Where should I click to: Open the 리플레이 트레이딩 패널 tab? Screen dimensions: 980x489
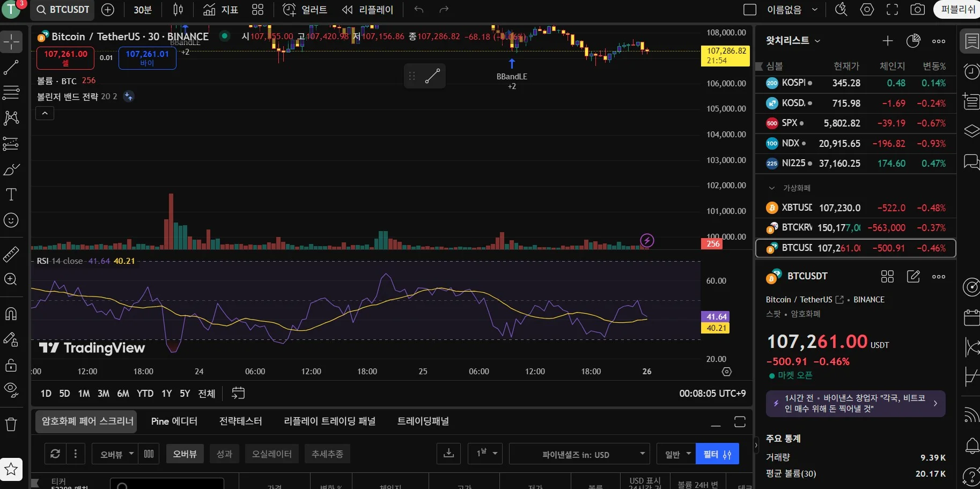click(x=329, y=421)
